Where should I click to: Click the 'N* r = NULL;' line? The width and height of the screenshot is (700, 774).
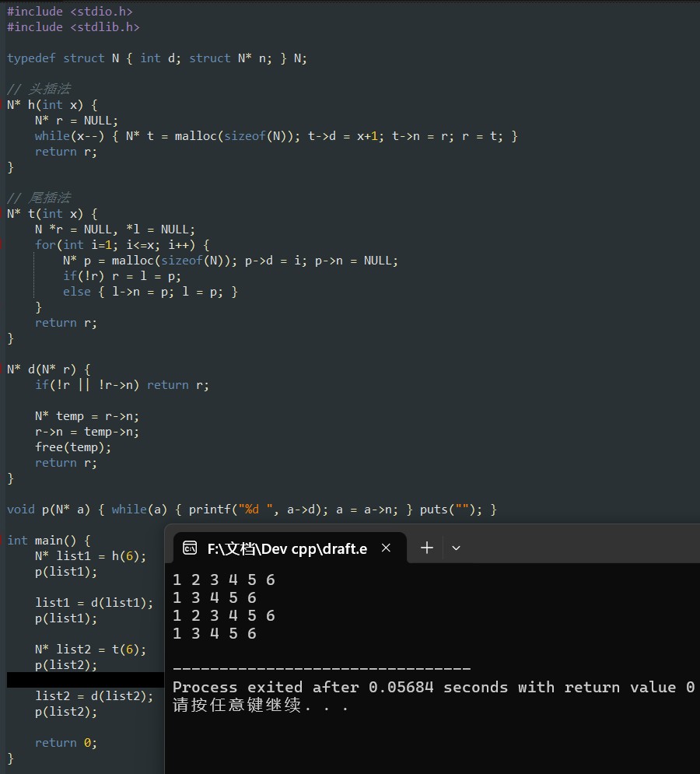(x=76, y=121)
